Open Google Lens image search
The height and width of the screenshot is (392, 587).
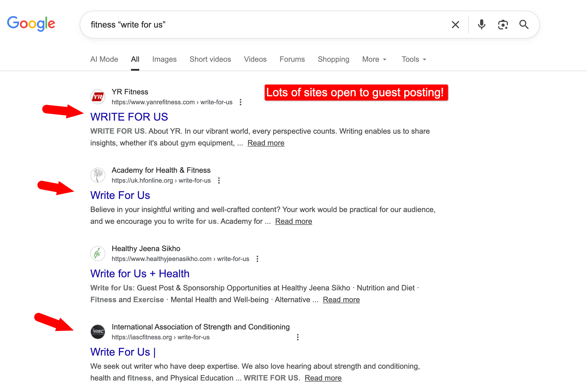pos(503,25)
